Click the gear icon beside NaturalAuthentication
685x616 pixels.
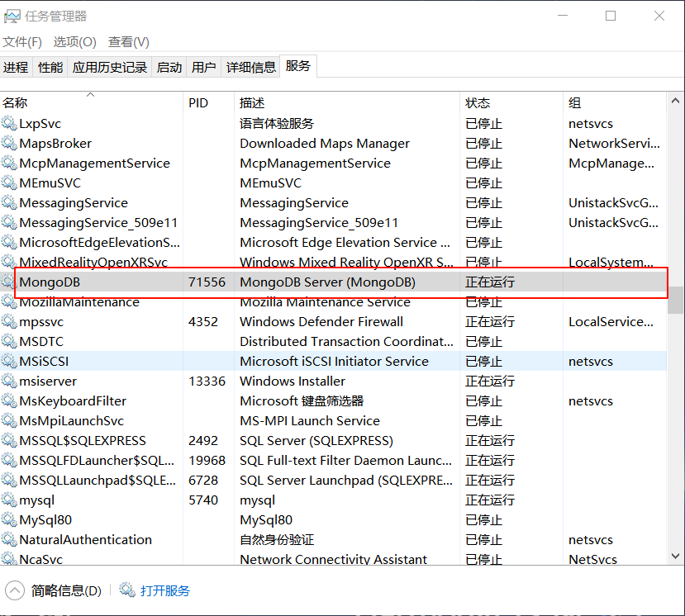tap(9, 539)
